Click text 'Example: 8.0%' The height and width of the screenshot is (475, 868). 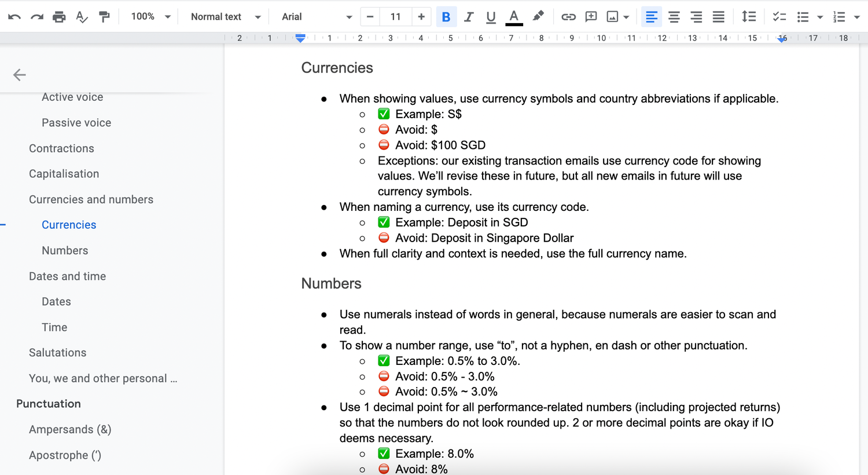coord(435,454)
